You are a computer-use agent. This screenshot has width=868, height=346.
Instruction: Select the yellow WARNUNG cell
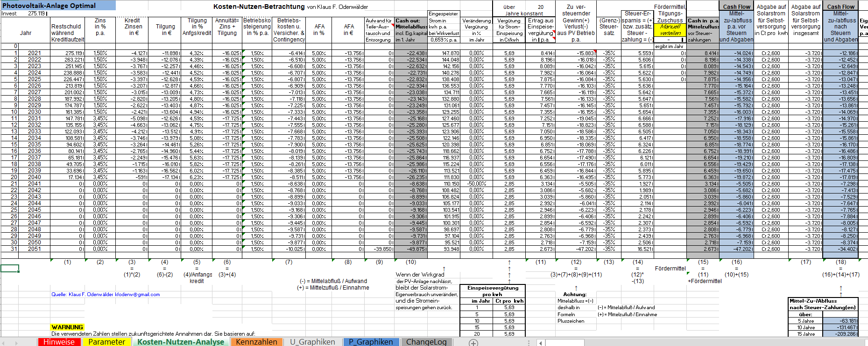click(x=68, y=327)
